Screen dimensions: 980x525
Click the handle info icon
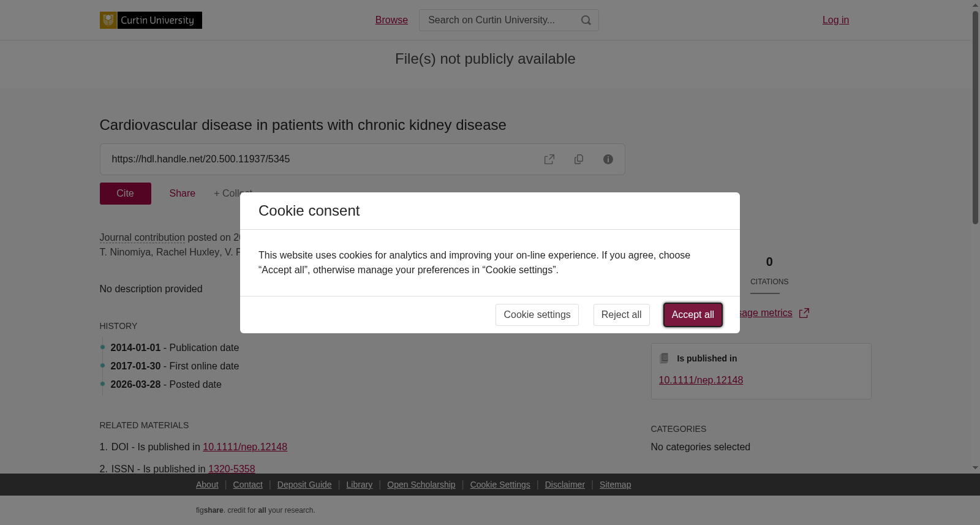608,159
